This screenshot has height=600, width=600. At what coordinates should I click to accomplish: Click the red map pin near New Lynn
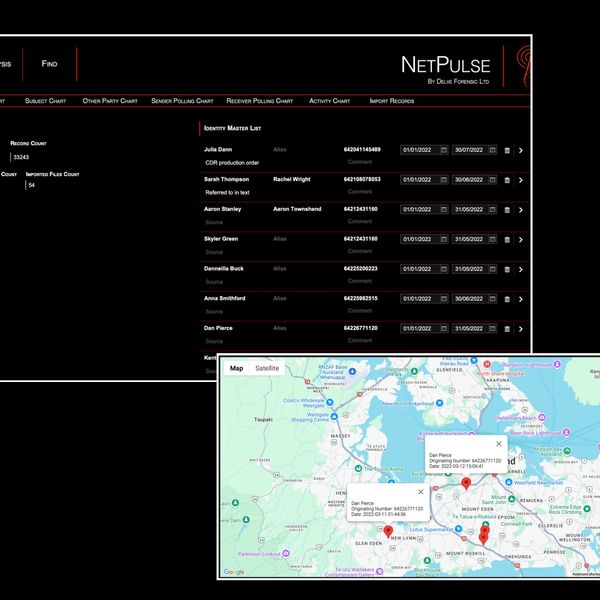click(388, 532)
